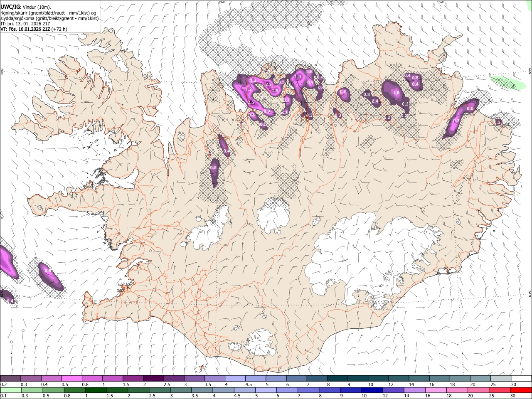
Task: Pick the pale green bottom-row swatch starting at 0.1
Action: pos(10,390)
